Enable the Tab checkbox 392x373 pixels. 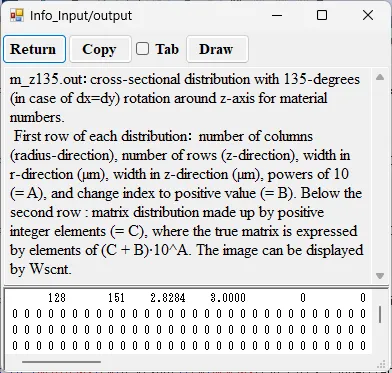pos(142,49)
